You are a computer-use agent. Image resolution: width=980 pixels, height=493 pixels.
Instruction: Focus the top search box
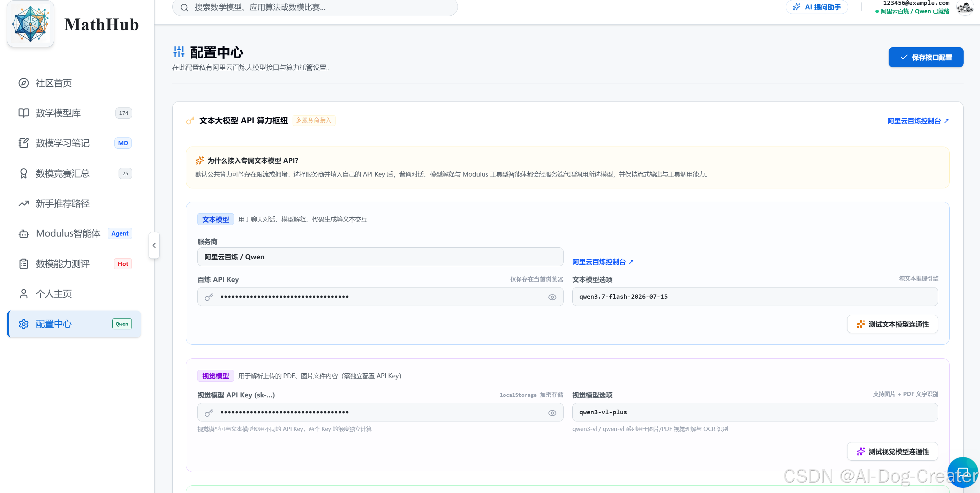point(315,8)
